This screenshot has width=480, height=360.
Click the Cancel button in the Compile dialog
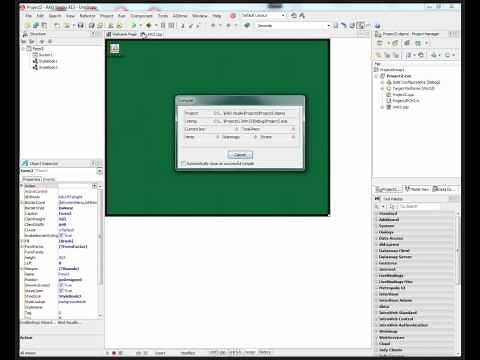[240, 155]
